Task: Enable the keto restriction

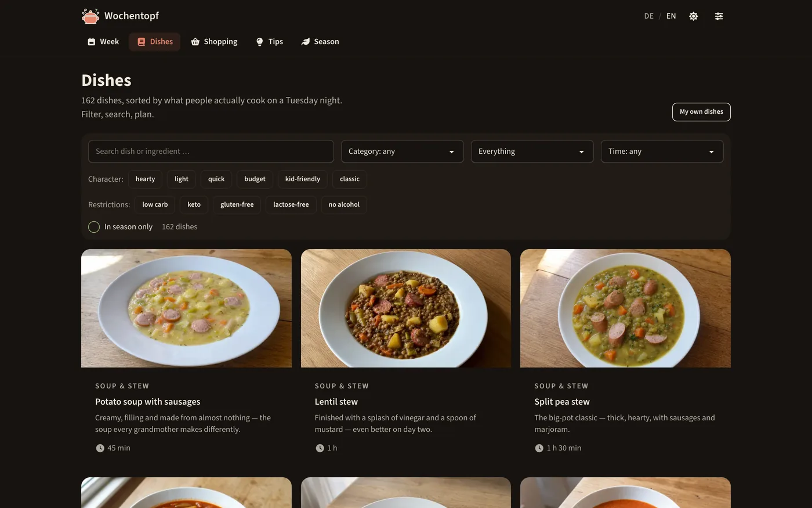Action: coord(194,205)
